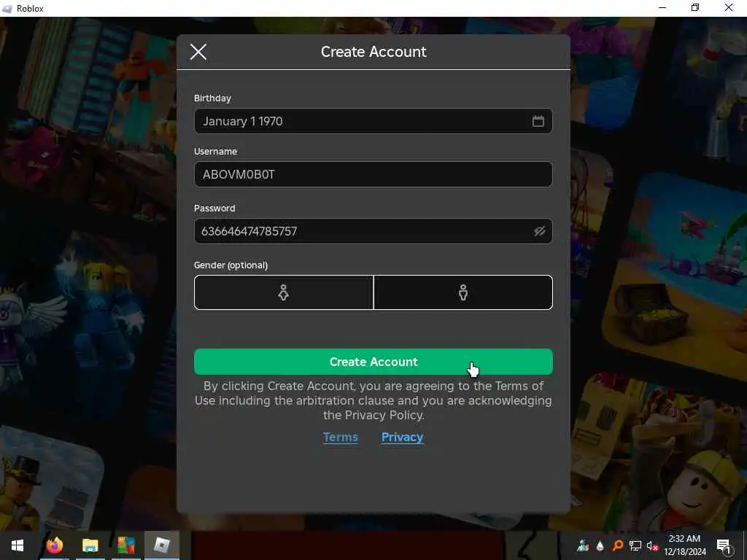
Task: Launch Firefox from the taskbar
Action: [55, 545]
